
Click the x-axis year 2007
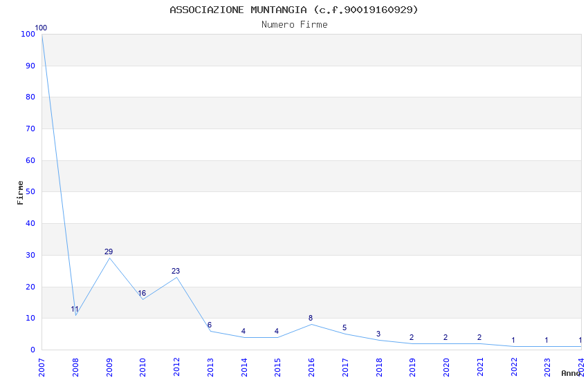point(42,368)
